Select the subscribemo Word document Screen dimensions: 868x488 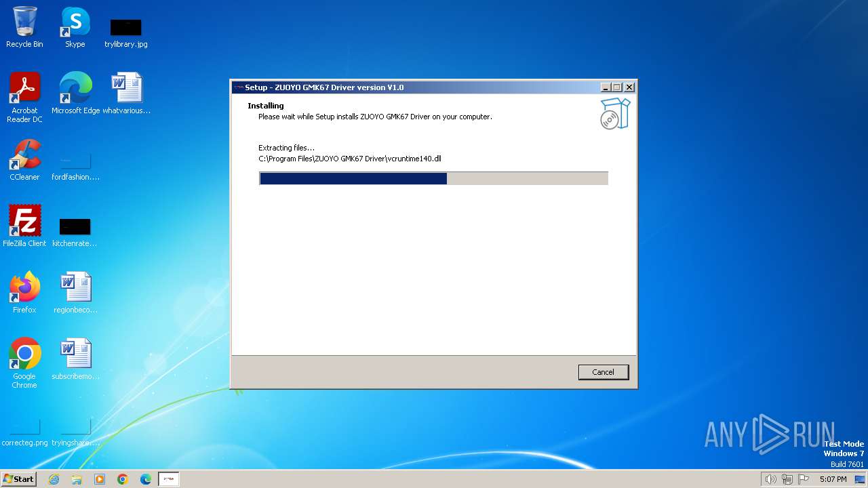[x=75, y=359]
